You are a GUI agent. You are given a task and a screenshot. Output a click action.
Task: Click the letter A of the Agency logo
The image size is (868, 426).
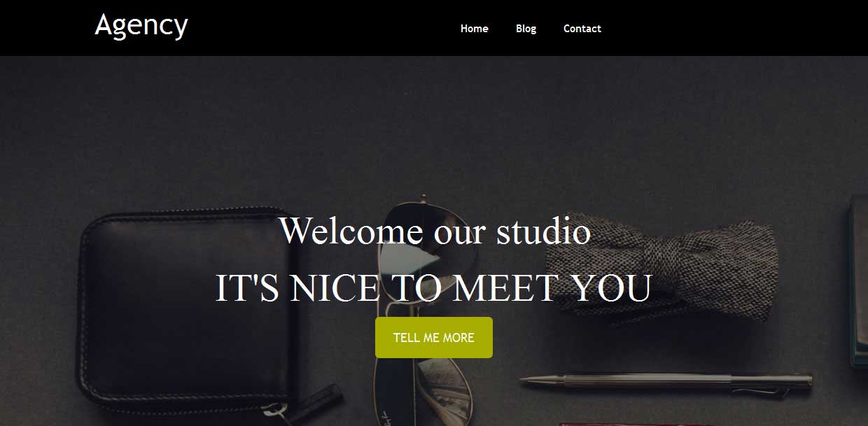click(104, 24)
